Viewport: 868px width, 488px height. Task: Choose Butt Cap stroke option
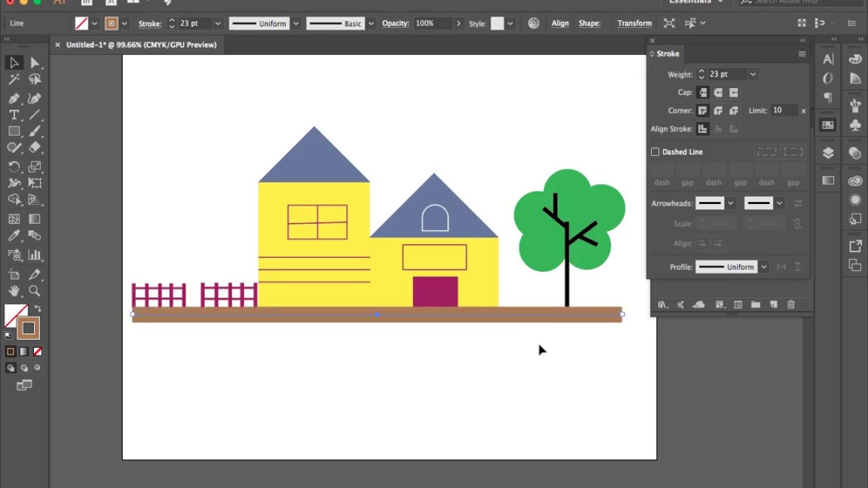click(x=703, y=92)
